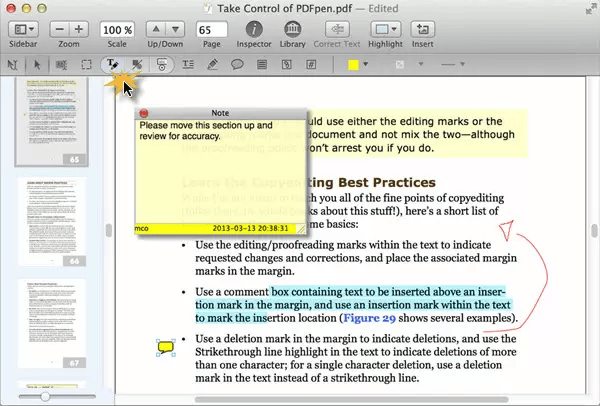Screen dimensions: 600x406
Task: Activate the middle segmented markup tool
Action: [x=137, y=65]
